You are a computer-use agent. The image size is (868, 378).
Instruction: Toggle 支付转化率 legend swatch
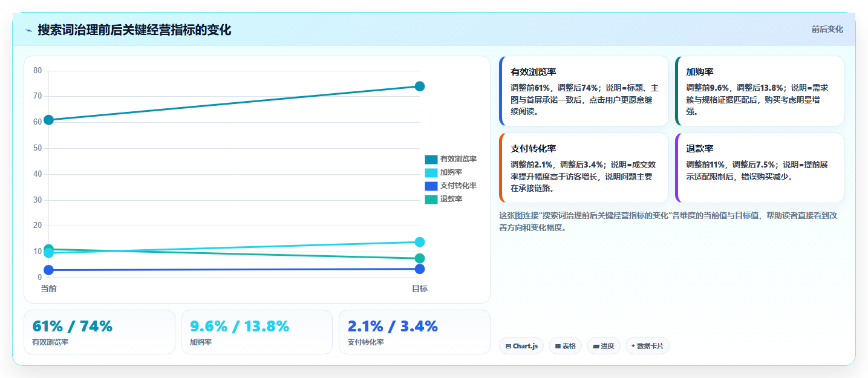pos(431,186)
